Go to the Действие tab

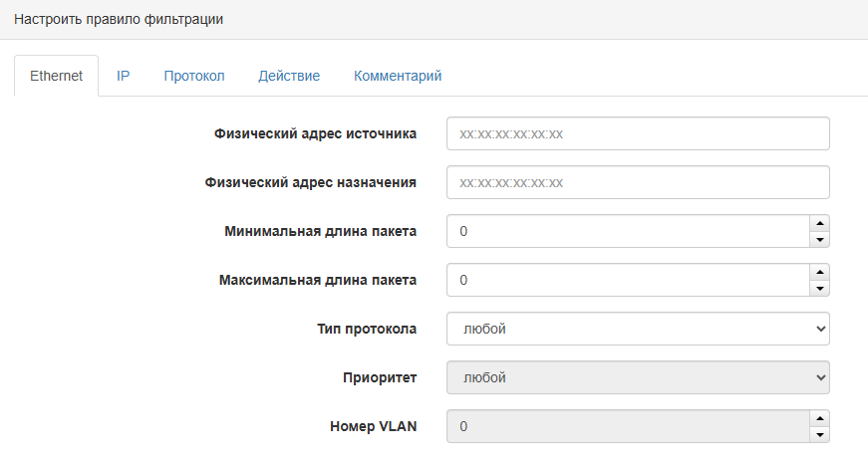click(x=289, y=76)
